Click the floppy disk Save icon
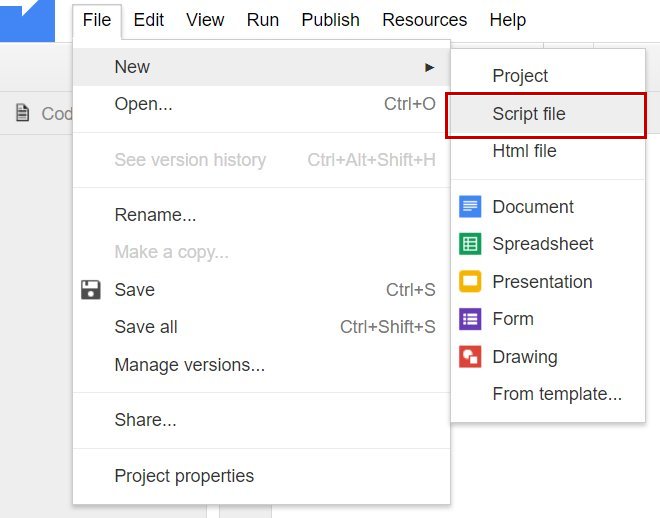Image resolution: width=660 pixels, height=518 pixels. (90, 290)
